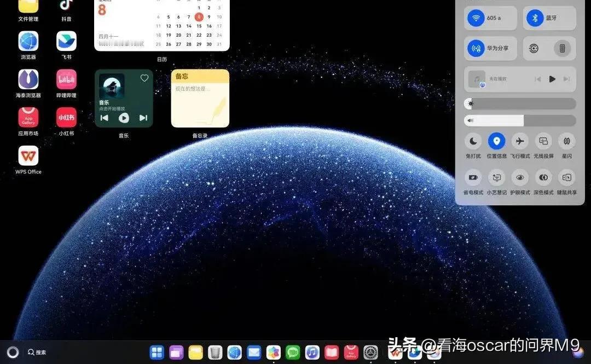Viewport: 591px width, 364px height.
Task: Open the trash bin in dock
Action: [x=215, y=353]
